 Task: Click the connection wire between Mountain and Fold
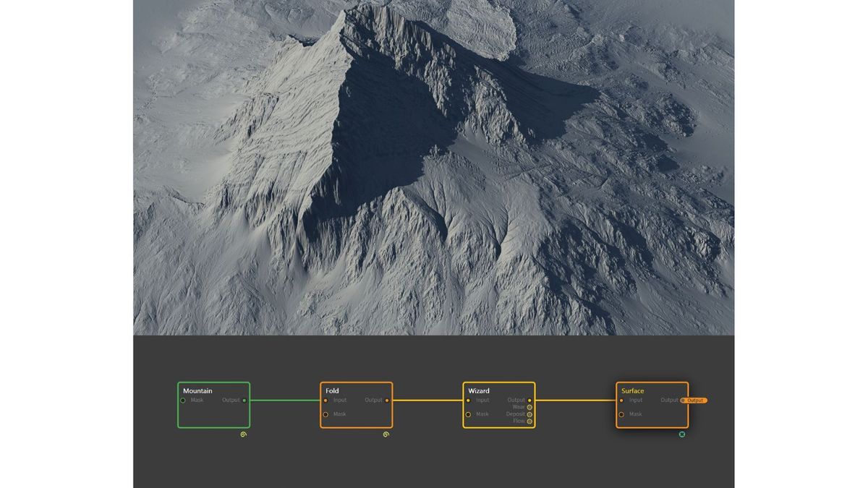pos(286,399)
